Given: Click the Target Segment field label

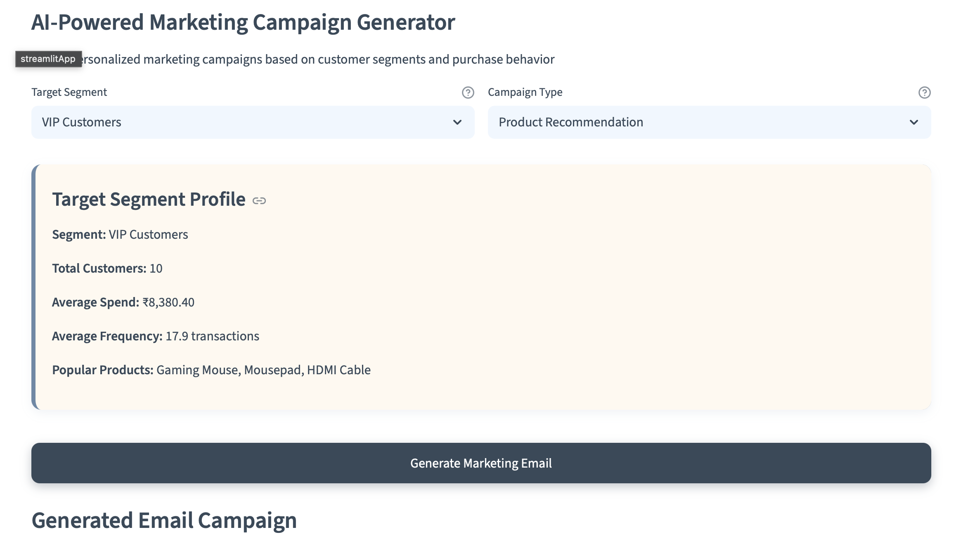Looking at the screenshot, I should click(69, 92).
